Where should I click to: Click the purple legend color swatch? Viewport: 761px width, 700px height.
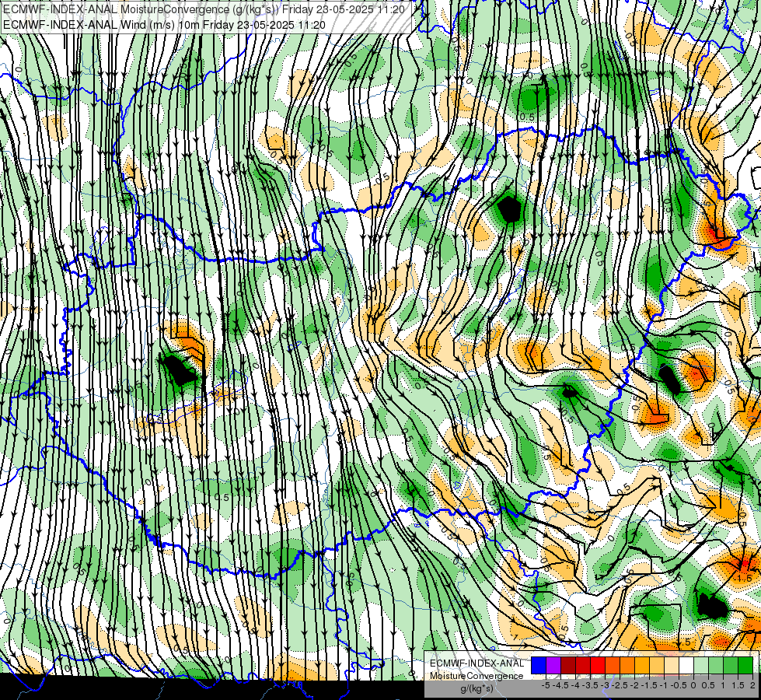(x=553, y=665)
